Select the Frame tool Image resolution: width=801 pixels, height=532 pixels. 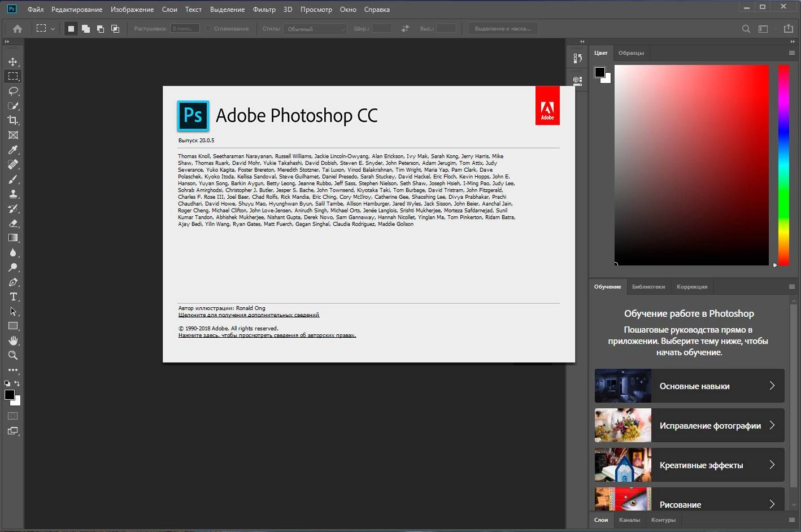coord(13,135)
